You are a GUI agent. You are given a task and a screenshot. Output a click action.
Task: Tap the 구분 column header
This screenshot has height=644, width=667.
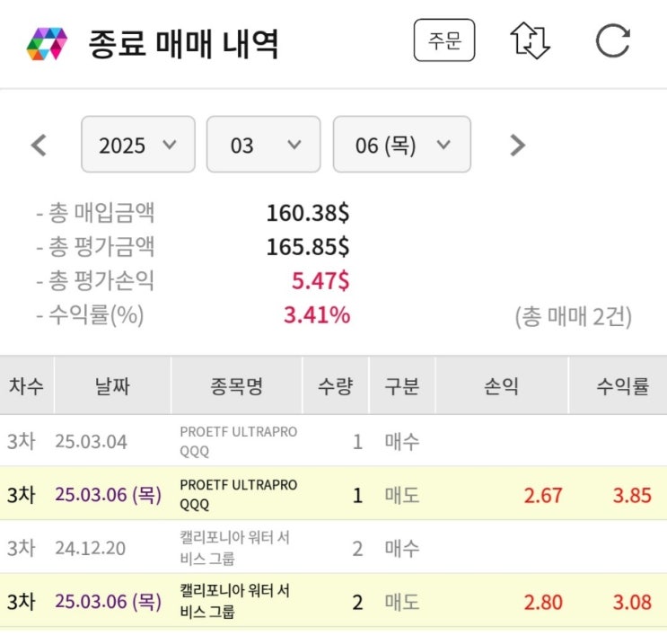point(402,386)
